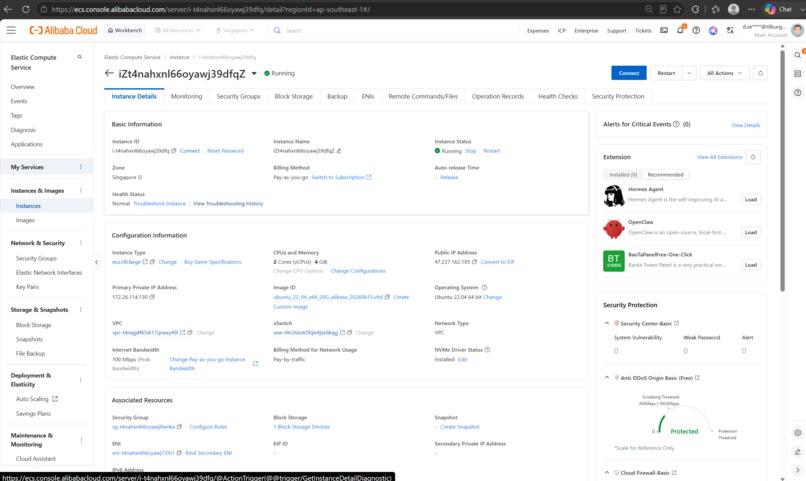Open the All Actions dropdown
The width and height of the screenshot is (806, 481).
click(724, 73)
